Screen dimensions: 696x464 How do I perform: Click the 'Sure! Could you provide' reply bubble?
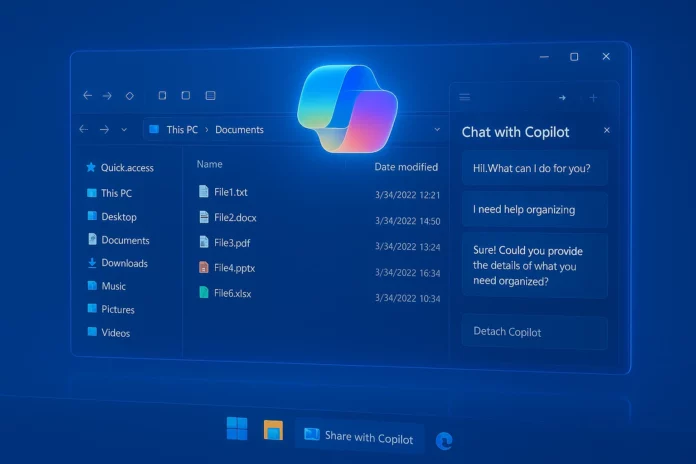pos(534,266)
